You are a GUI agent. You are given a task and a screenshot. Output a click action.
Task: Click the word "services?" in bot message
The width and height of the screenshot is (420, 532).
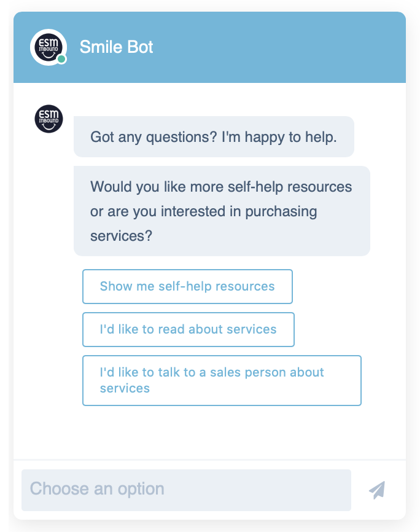(121, 236)
